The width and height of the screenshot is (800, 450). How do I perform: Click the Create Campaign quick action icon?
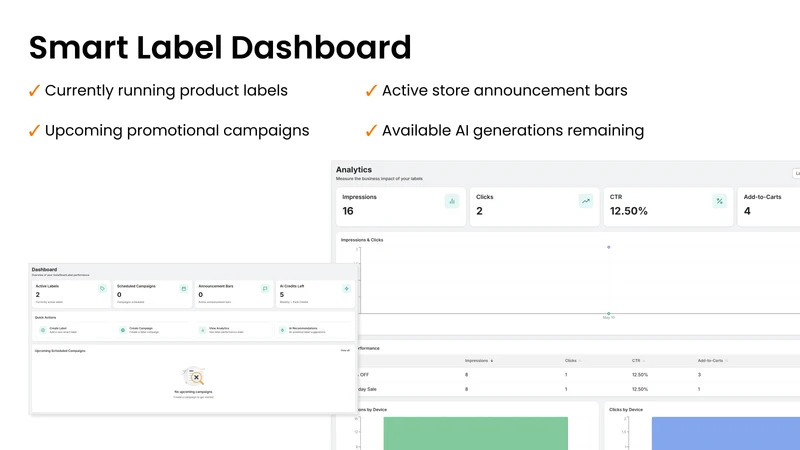coord(123,330)
